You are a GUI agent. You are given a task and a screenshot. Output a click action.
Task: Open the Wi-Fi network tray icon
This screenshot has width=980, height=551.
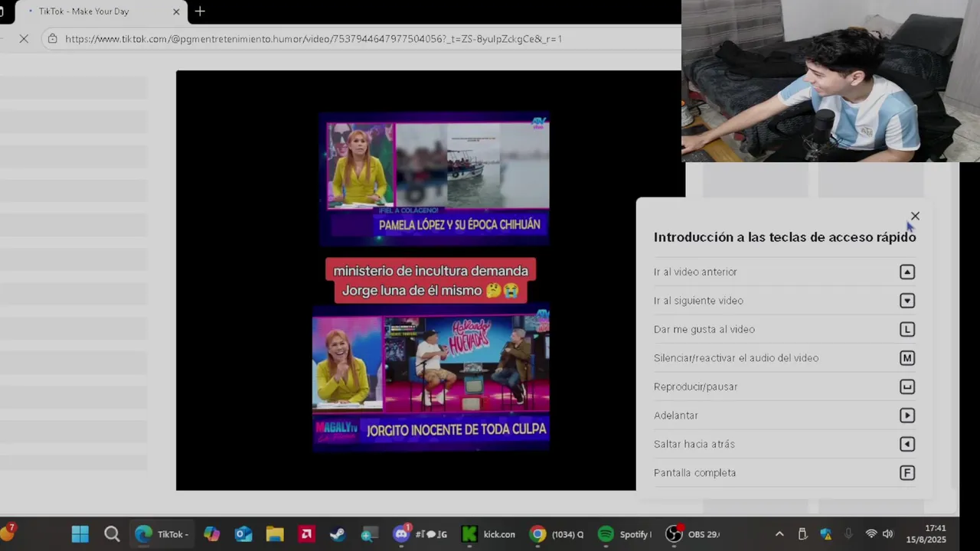[x=871, y=534]
